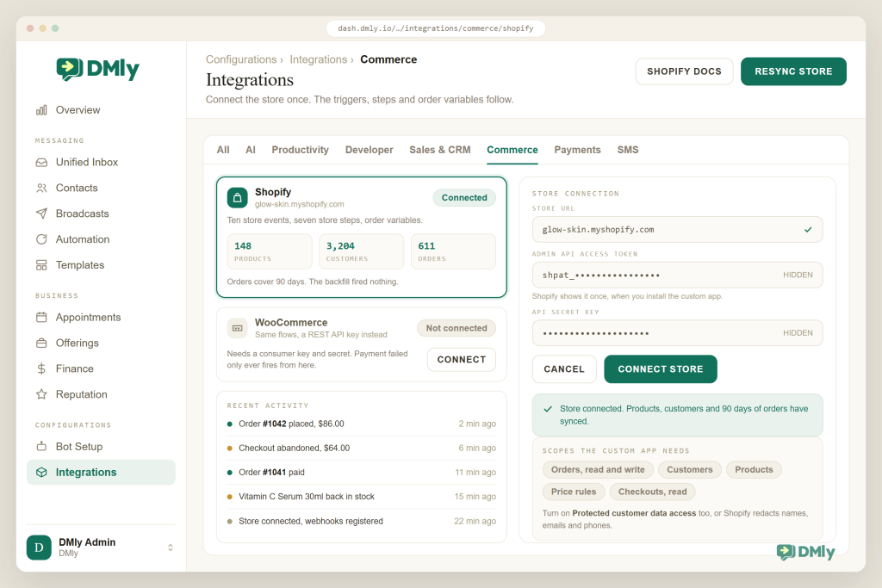Click the Customers scope chip
The image size is (882, 588).
tap(690, 470)
